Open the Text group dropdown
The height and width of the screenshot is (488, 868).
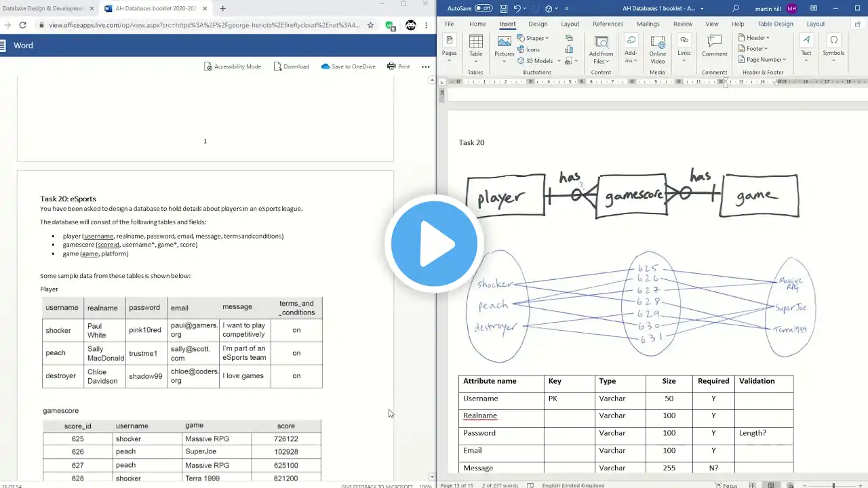(x=806, y=48)
